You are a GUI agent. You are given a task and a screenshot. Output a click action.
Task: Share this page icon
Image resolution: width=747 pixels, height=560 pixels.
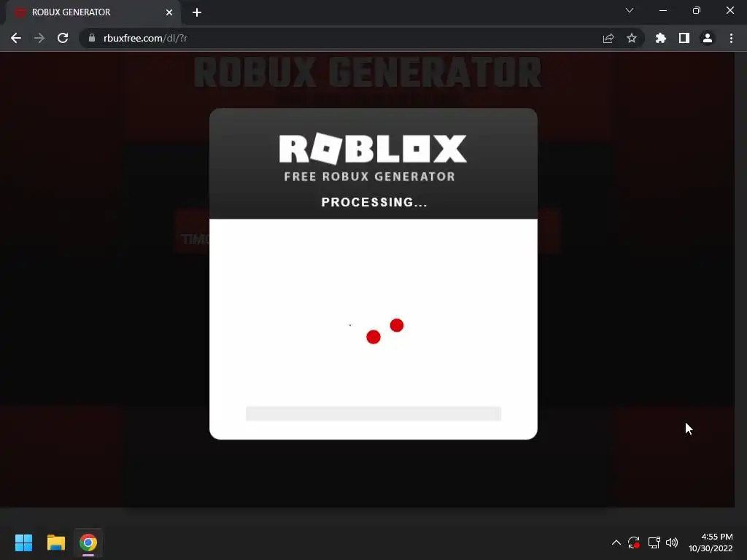point(608,38)
